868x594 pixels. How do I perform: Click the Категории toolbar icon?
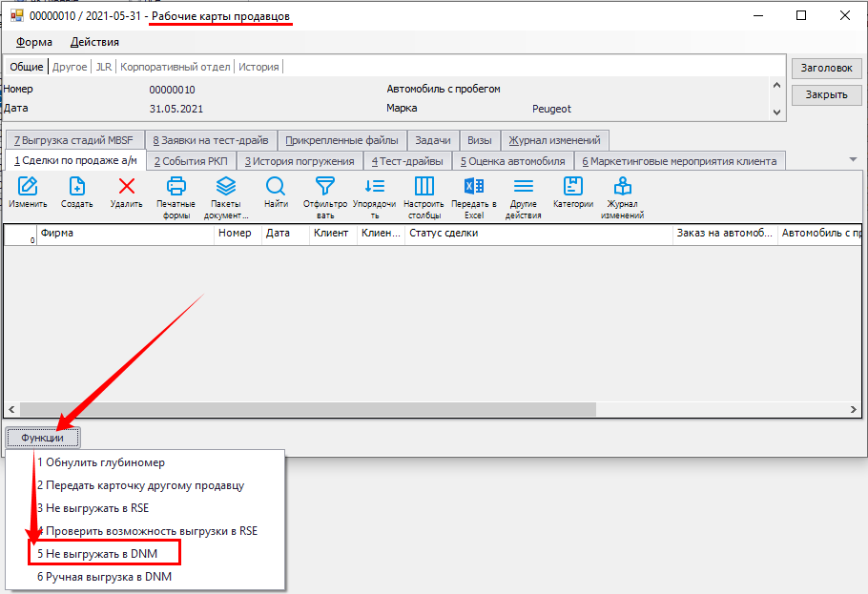pos(572,187)
